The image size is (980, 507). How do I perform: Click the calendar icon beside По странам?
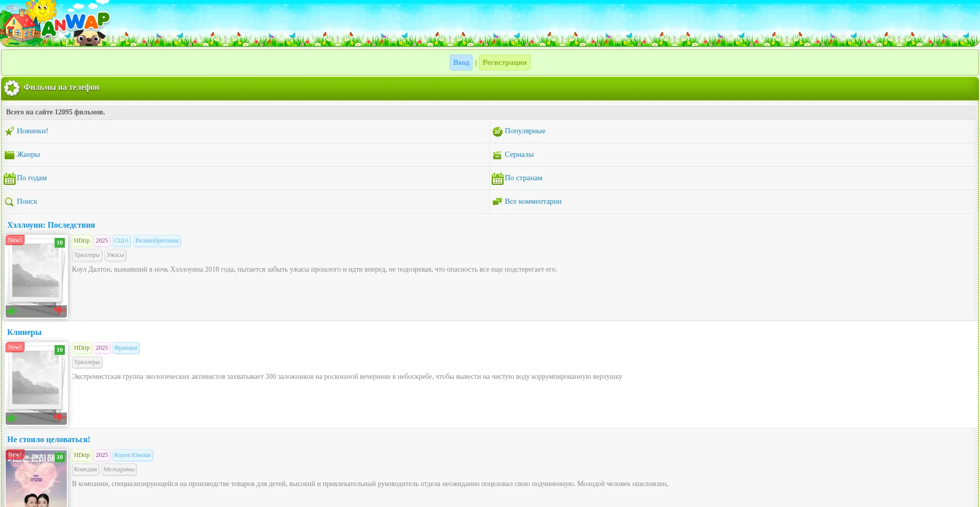click(497, 179)
